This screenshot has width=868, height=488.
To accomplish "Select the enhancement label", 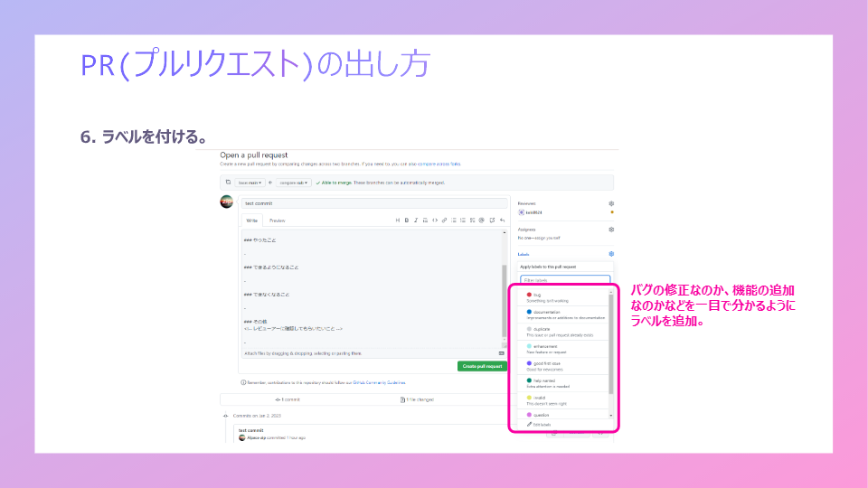I will 563,349.
